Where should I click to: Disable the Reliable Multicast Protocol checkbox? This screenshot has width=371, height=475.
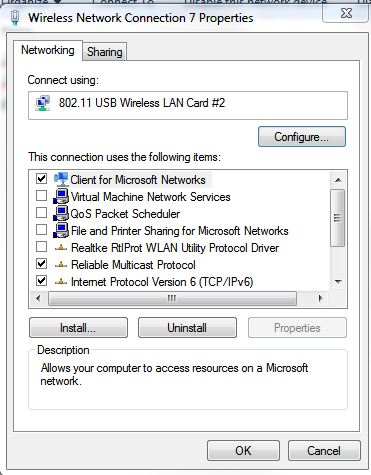tap(41, 264)
